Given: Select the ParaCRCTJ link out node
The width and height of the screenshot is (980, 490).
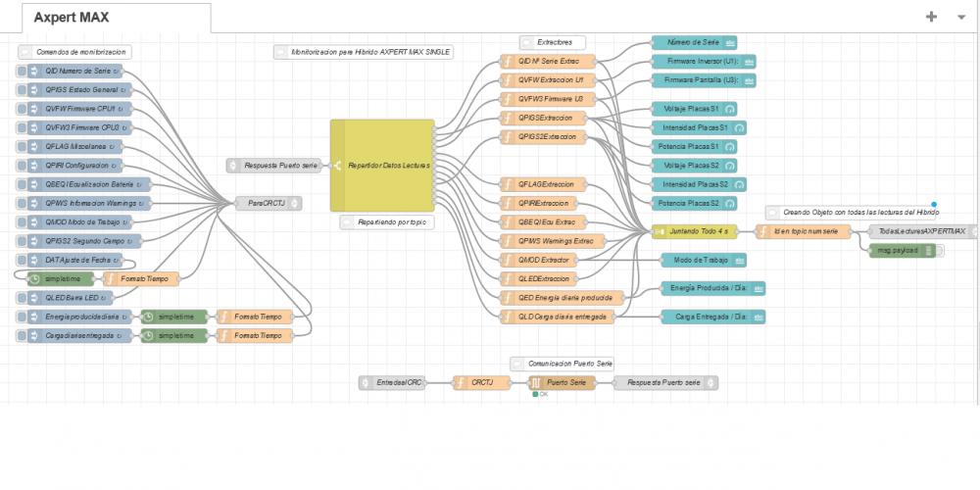Looking at the screenshot, I should (x=269, y=203).
